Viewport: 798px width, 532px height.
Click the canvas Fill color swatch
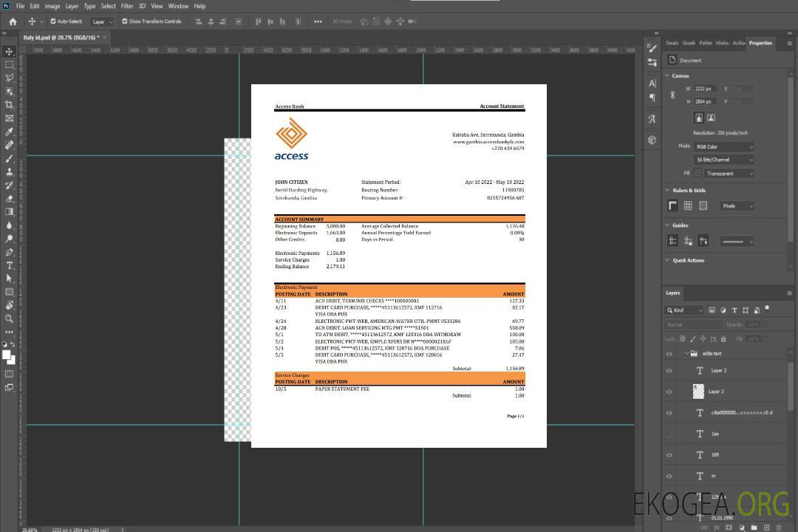(698, 173)
